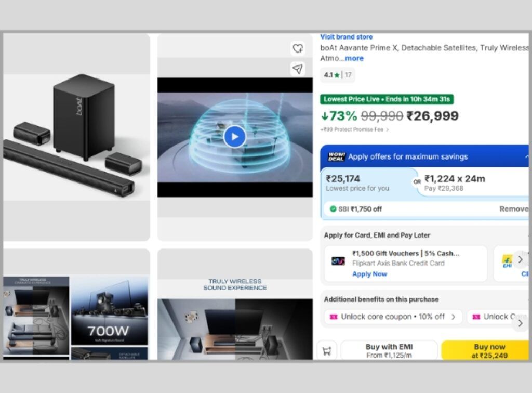Image resolution: width=532 pixels, height=393 pixels.
Task: Next arrow in additional benefits carousel
Action: point(521,323)
